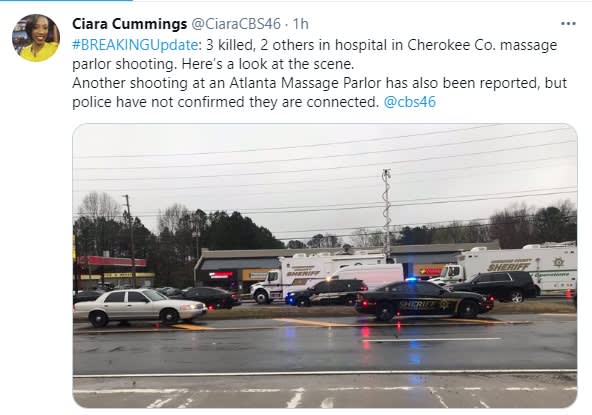592x415 pixels.
Task: Click the wooden utility pole at the photo's left
Action: (131, 240)
